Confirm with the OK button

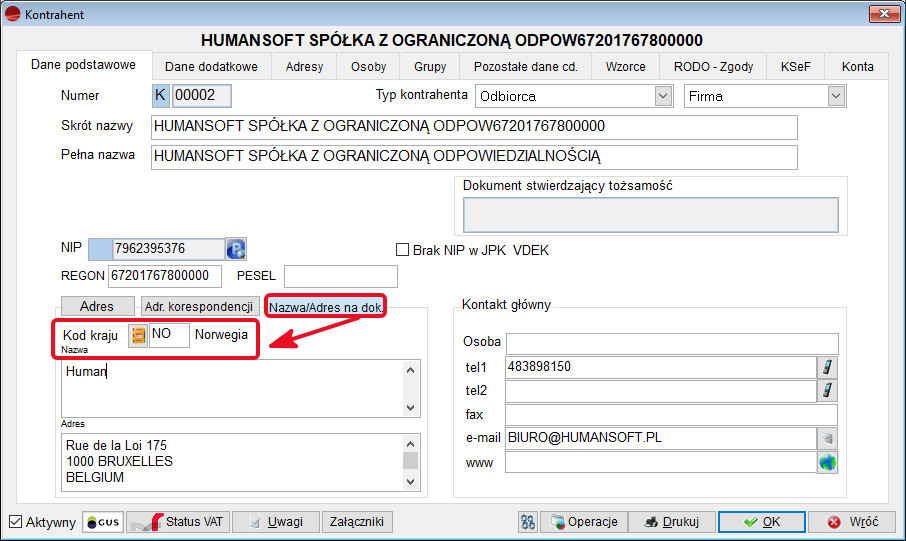pos(762,522)
